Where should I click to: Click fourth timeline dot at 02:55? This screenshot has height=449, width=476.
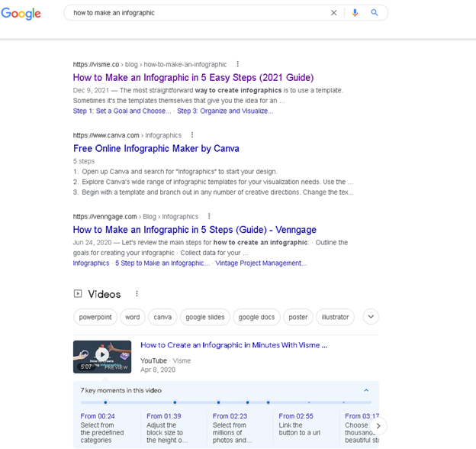[248, 402]
